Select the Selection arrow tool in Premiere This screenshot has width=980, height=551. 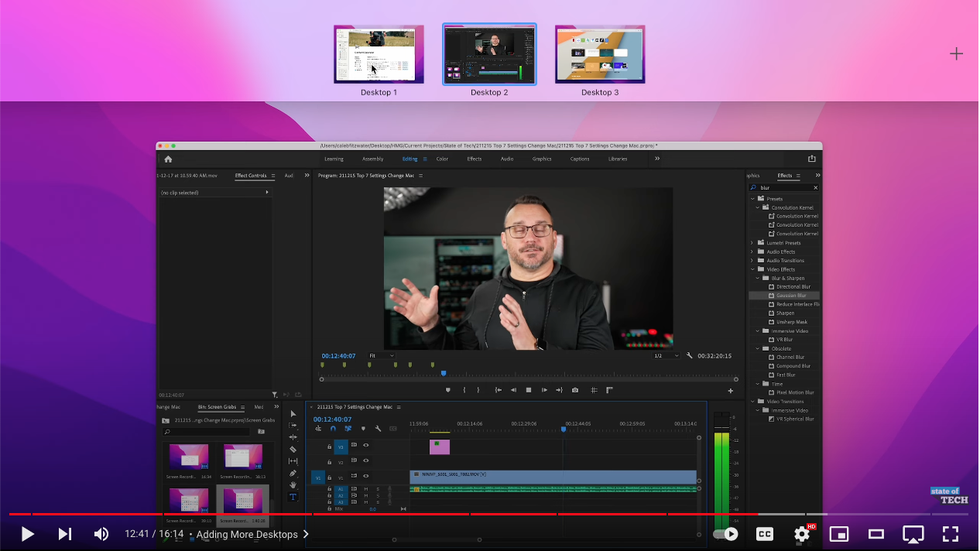click(293, 414)
